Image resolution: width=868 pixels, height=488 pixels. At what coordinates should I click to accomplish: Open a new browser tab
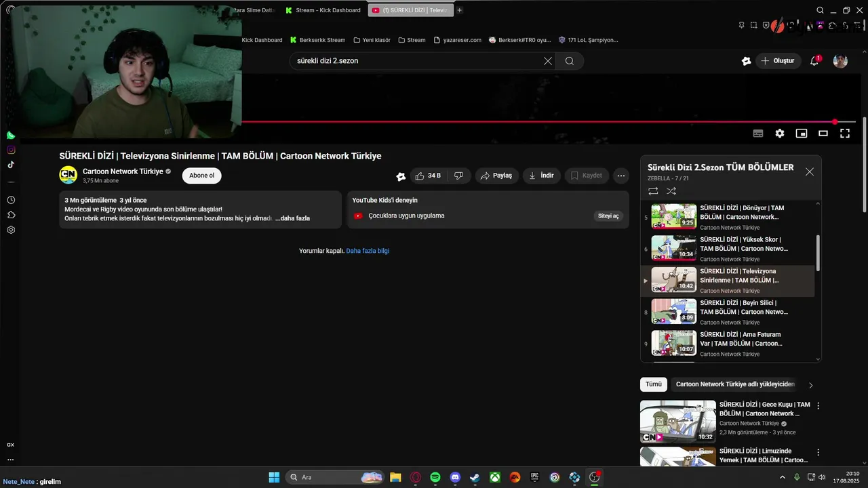coord(459,10)
